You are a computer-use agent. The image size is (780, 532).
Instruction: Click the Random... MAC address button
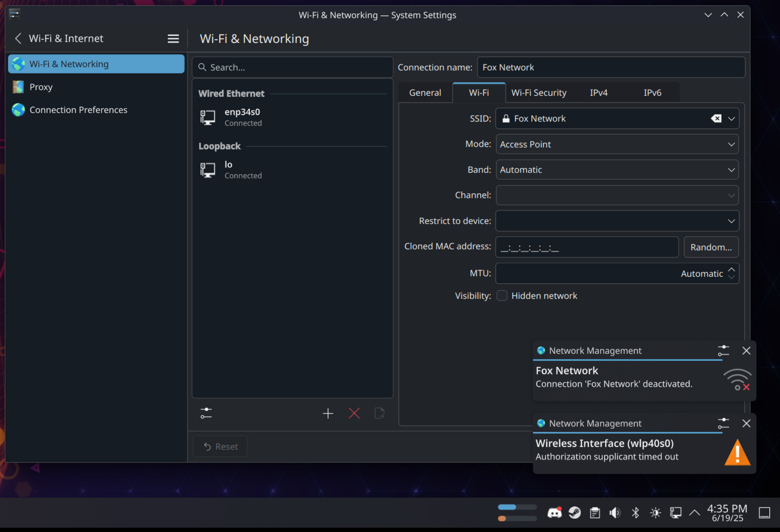[711, 247]
